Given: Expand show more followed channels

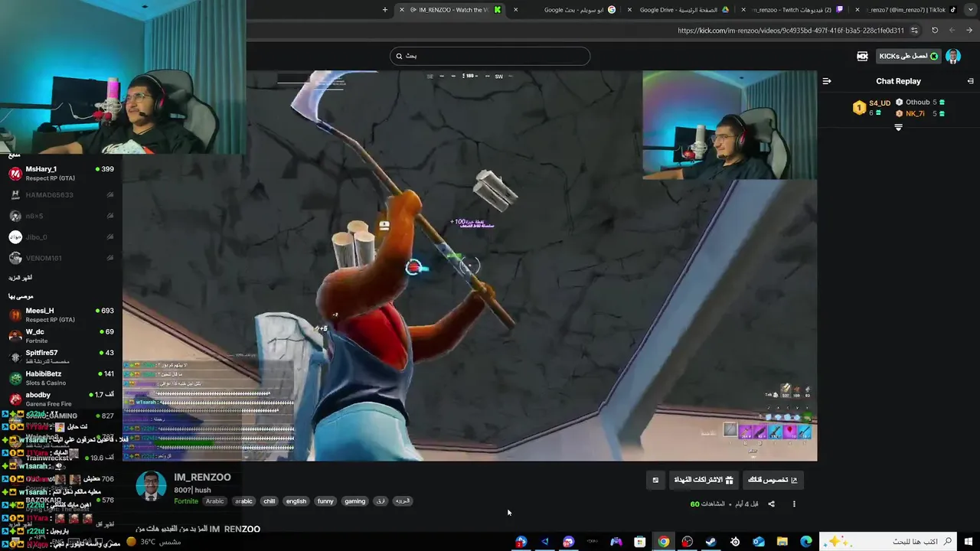Looking at the screenshot, I should pyautogui.click(x=21, y=278).
